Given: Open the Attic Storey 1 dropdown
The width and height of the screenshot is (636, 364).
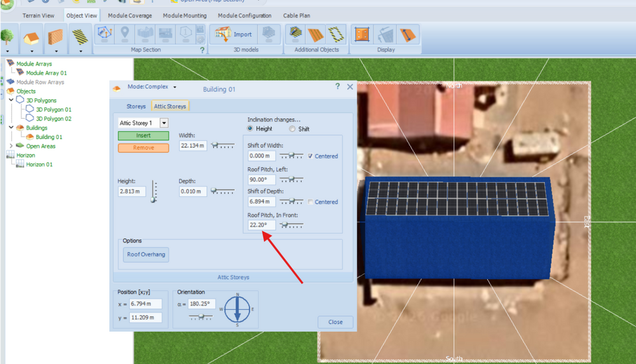Looking at the screenshot, I should point(164,123).
